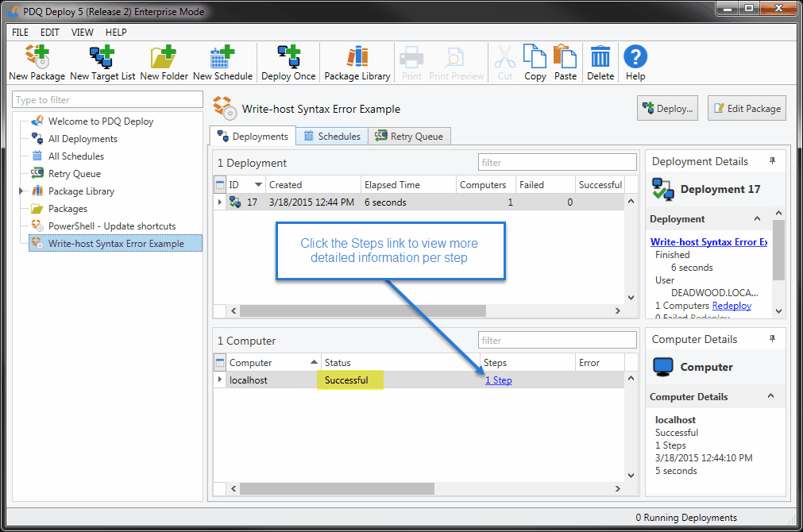Click the Deployment Details vertical scrollbar
This screenshot has height=532, width=803.
click(778, 250)
